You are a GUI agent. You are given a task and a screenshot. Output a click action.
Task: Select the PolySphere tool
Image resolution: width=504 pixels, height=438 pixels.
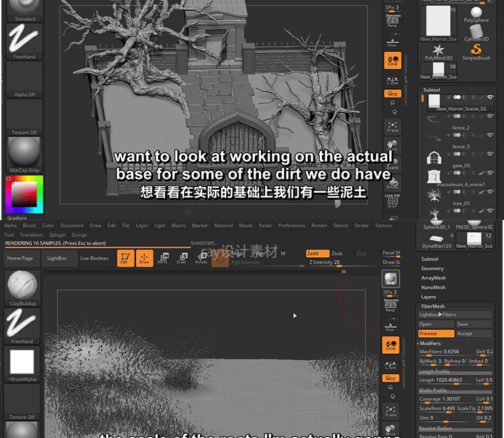[x=476, y=14]
